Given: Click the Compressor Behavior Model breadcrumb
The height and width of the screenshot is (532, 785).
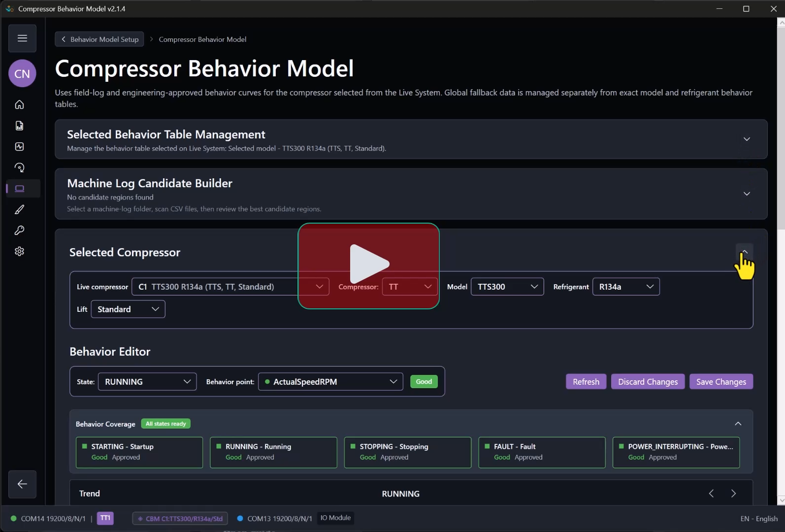Looking at the screenshot, I should (202, 39).
